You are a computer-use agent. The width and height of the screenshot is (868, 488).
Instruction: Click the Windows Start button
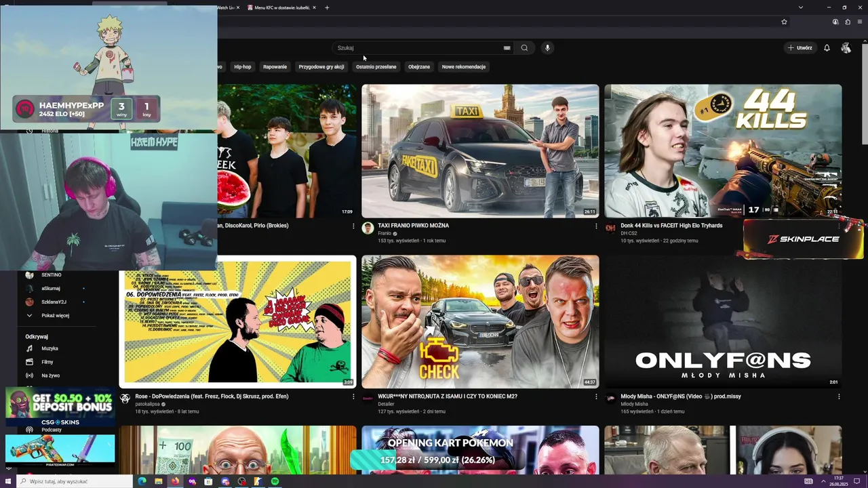(x=8, y=481)
